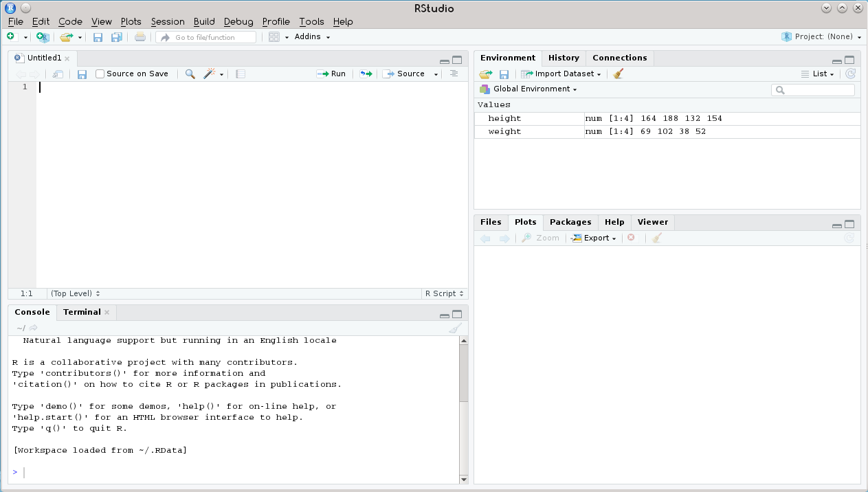Image resolution: width=868 pixels, height=492 pixels.
Task: Clear all plots with broom icon
Action: [x=657, y=238]
